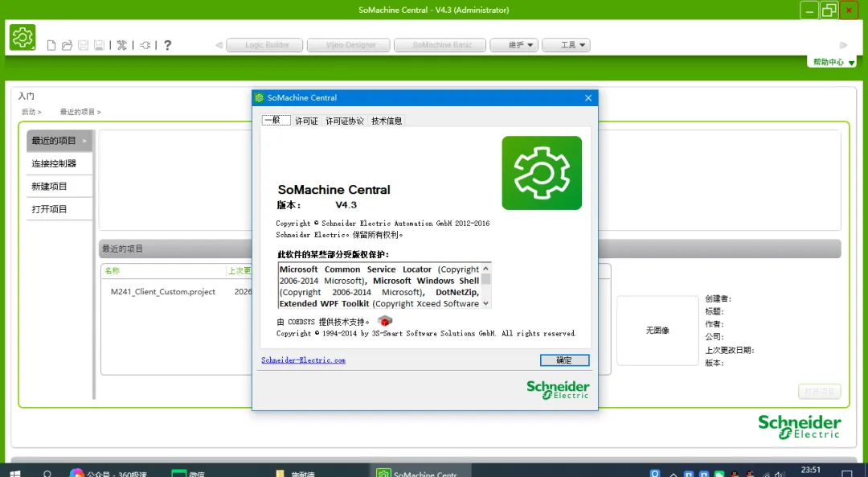Open the Schneider-Electric.com link

click(x=303, y=360)
